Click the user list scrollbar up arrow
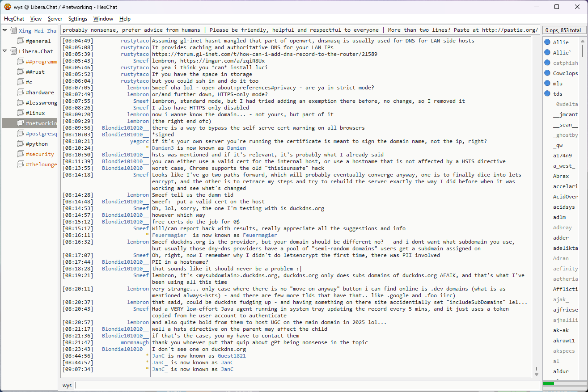The height and width of the screenshot is (392, 588). tap(583, 41)
